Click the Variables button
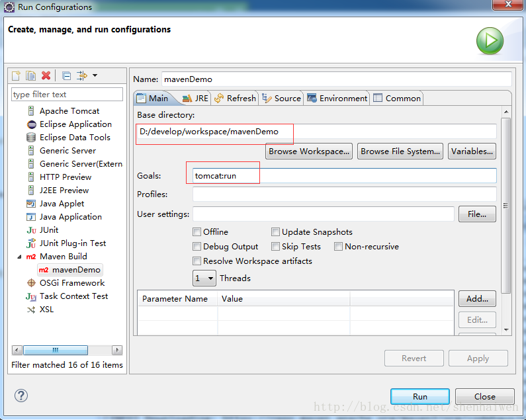Viewport: 526px width, 420px height. click(472, 151)
